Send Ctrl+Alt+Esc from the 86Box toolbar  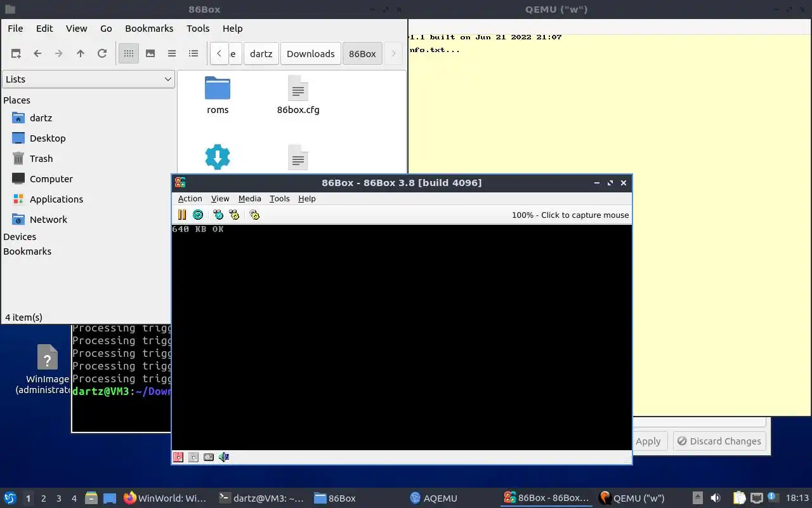point(234,215)
